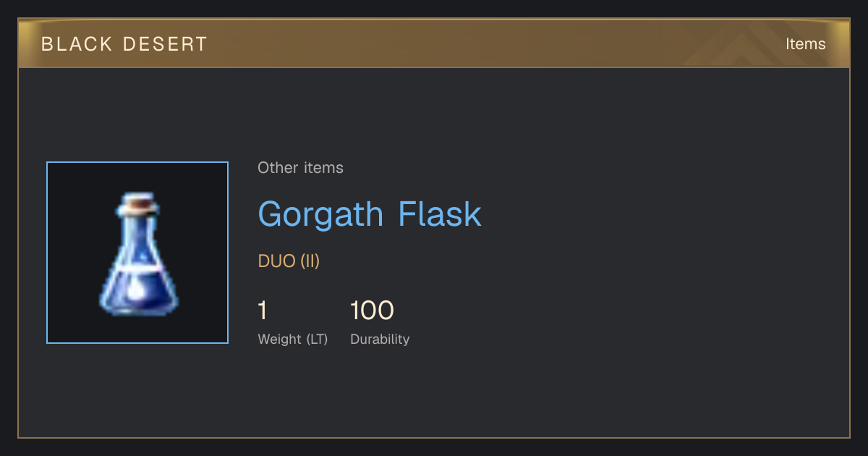Select the word Gorgath in the item name
Image resolution: width=868 pixels, height=456 pixels.
pos(320,214)
